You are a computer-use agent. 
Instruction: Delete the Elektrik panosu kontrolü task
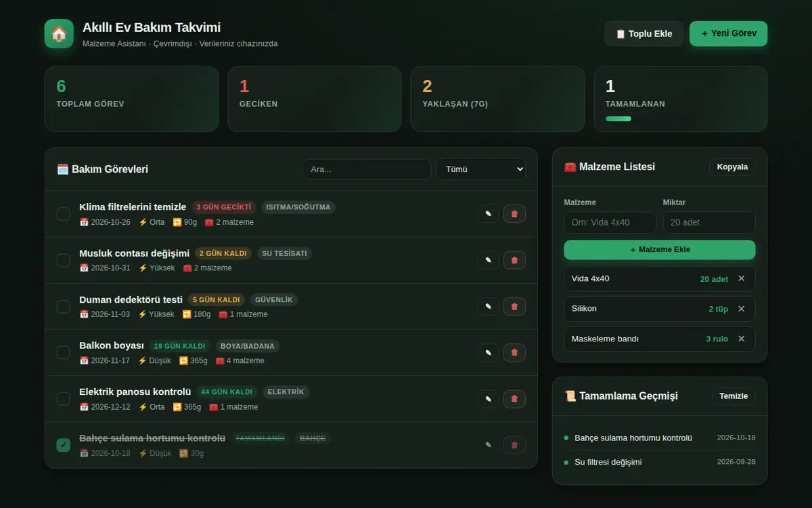pos(514,399)
